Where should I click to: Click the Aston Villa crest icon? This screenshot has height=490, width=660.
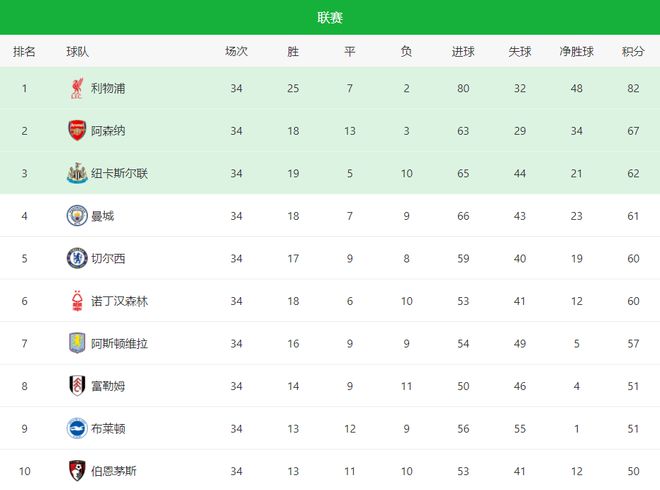[x=77, y=343]
